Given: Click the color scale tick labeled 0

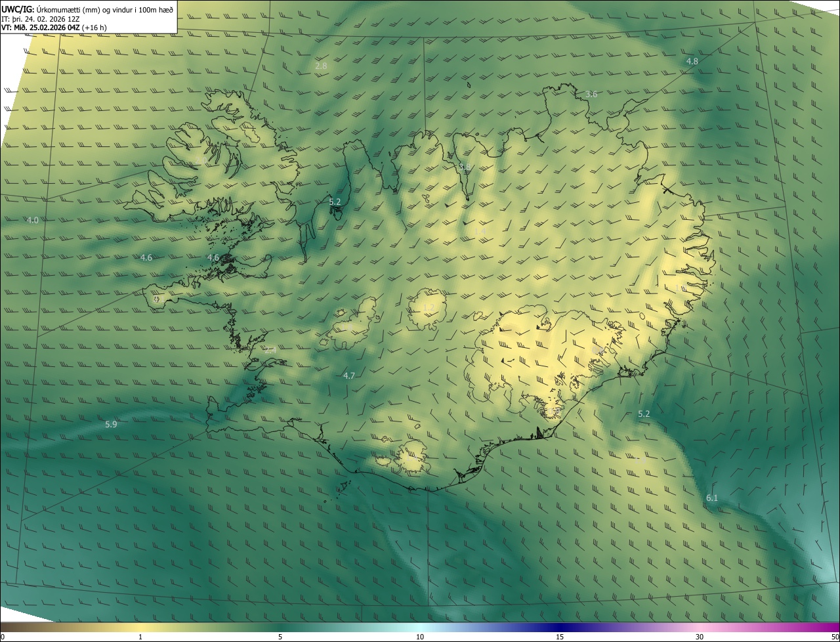Looking at the screenshot, I should point(2,637).
